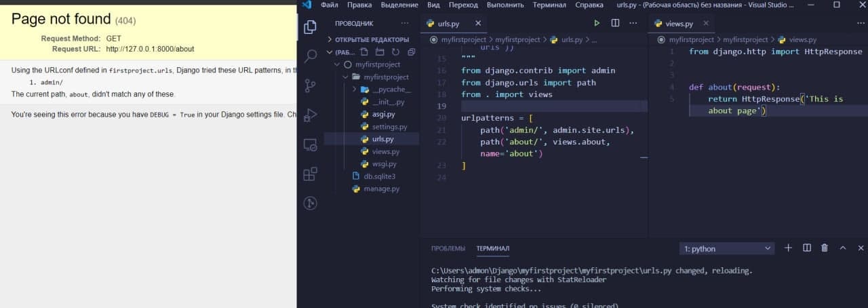Open the Выделение menu
Viewport: 868px width, 308px height.
[399, 5]
